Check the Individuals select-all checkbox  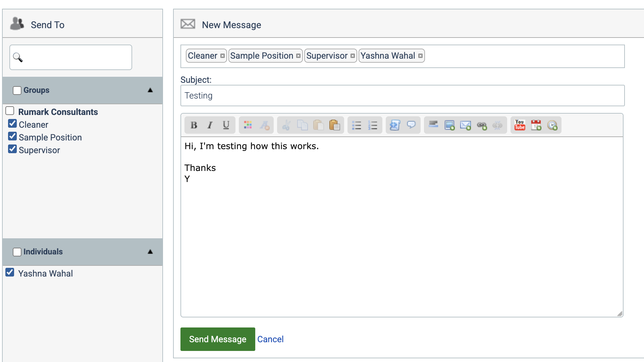point(17,252)
